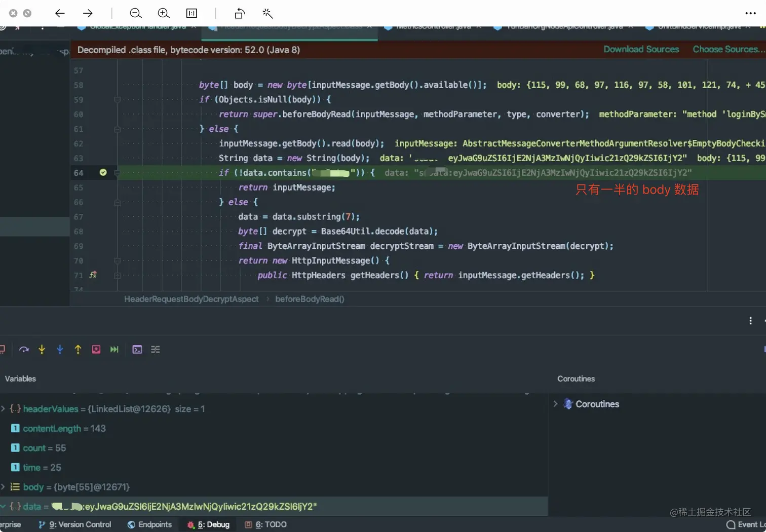
Task: Click the Step Over debug arrow
Action: pos(24,350)
